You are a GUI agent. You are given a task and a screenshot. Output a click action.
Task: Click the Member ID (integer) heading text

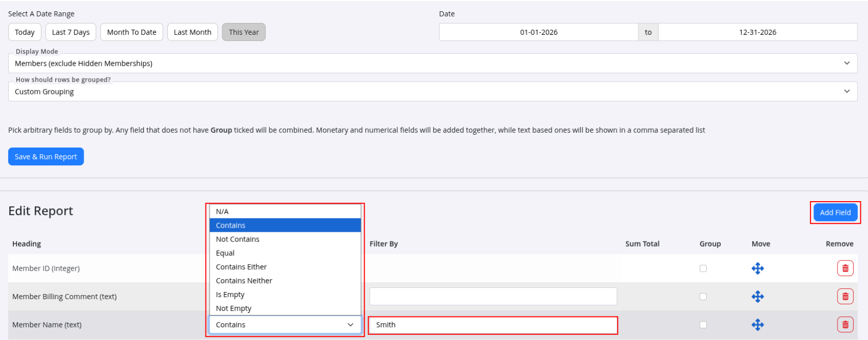(x=46, y=269)
